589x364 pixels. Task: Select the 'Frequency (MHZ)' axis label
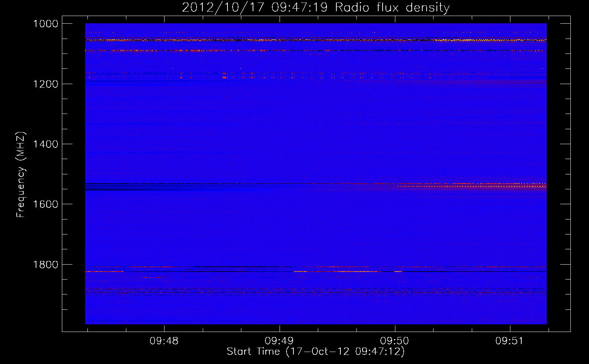pyautogui.click(x=21, y=175)
